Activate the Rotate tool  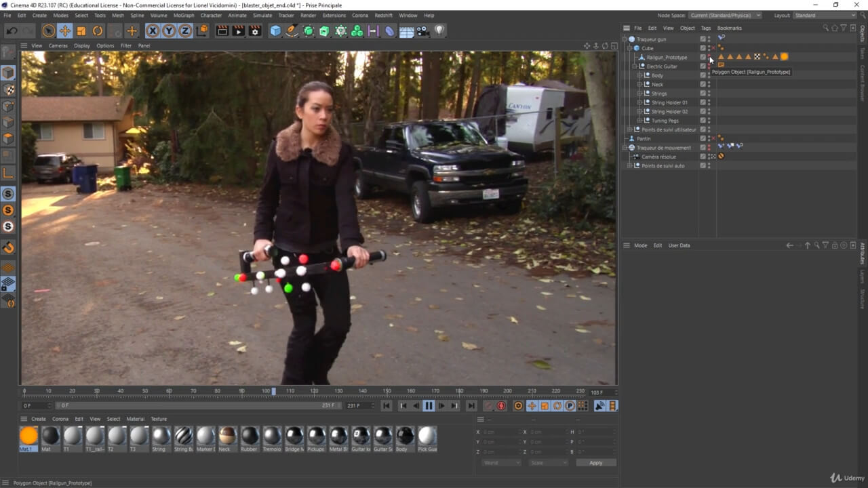coord(98,30)
